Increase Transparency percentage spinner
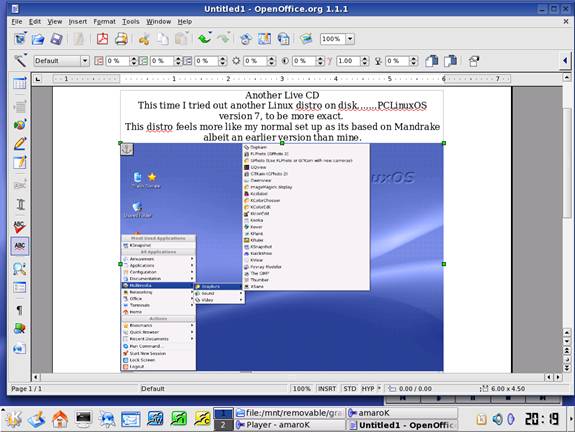The width and height of the screenshot is (575, 432). 414,58
